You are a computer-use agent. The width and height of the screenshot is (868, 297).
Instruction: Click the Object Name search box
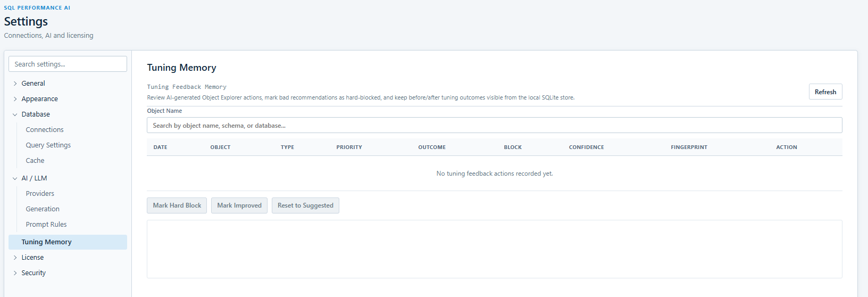click(494, 126)
